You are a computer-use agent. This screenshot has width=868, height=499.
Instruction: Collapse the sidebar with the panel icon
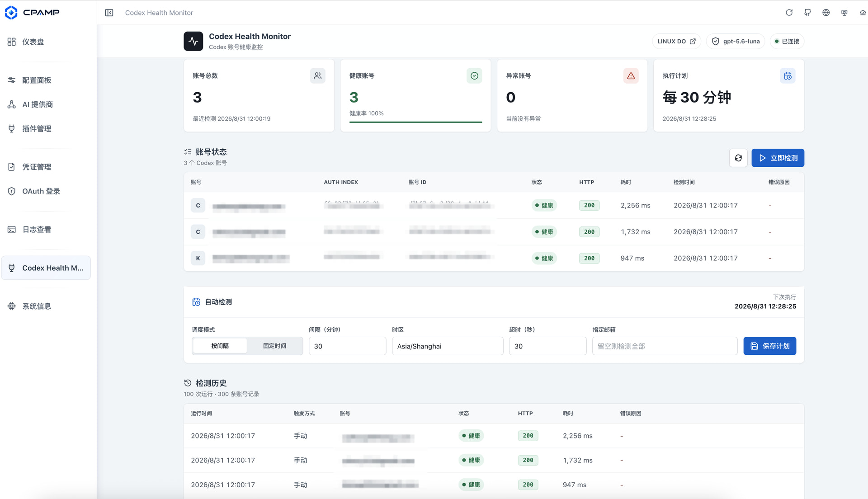click(109, 13)
